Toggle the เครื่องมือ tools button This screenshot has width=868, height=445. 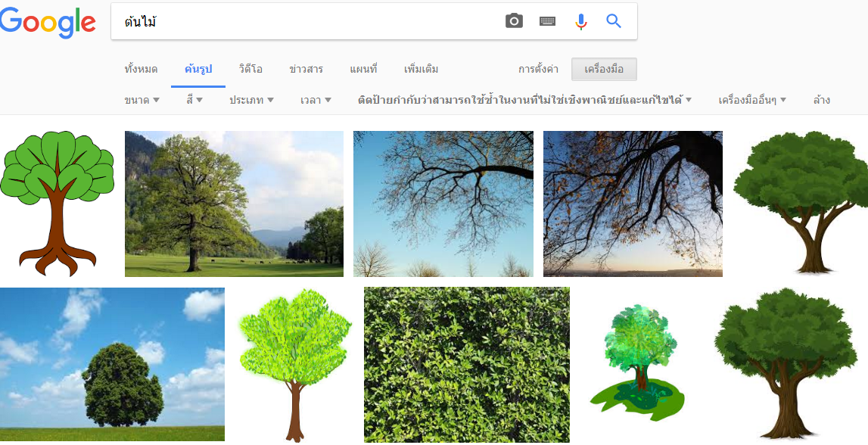click(x=604, y=69)
